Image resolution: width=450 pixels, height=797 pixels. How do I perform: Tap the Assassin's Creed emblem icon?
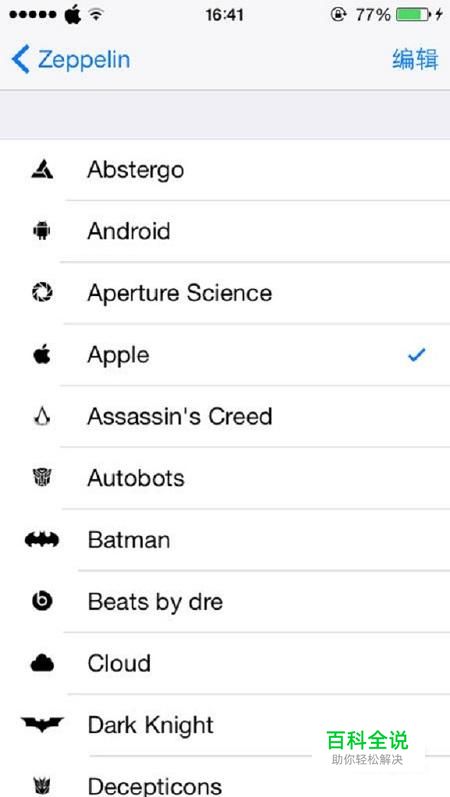point(42,416)
